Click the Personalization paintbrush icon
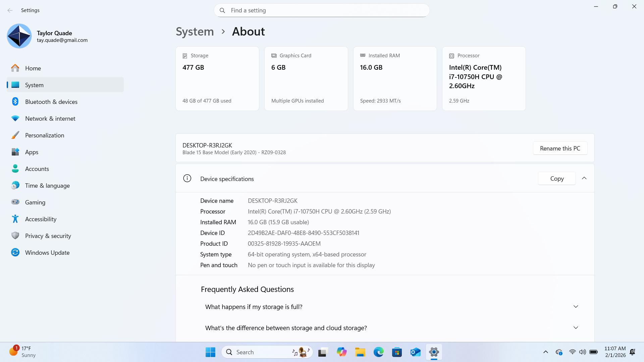The width and height of the screenshot is (644, 362). coord(15,135)
